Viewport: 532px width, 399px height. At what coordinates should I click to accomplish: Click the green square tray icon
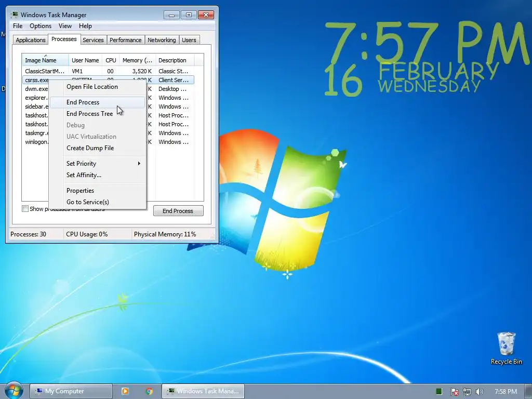click(x=439, y=392)
